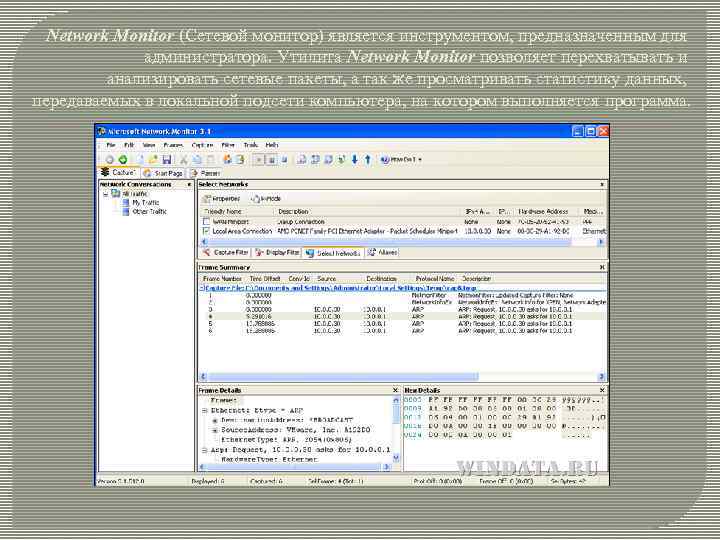Collapse the Capture File group row
The height and width of the screenshot is (540, 720).
tap(202, 288)
